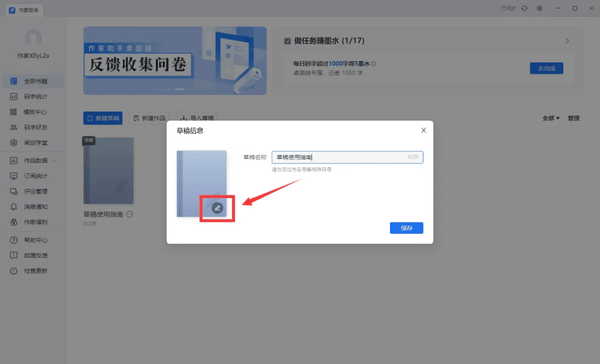Image resolution: width=600 pixels, height=364 pixels.
Task: Open the settings gear in title bar
Action: (540, 8)
